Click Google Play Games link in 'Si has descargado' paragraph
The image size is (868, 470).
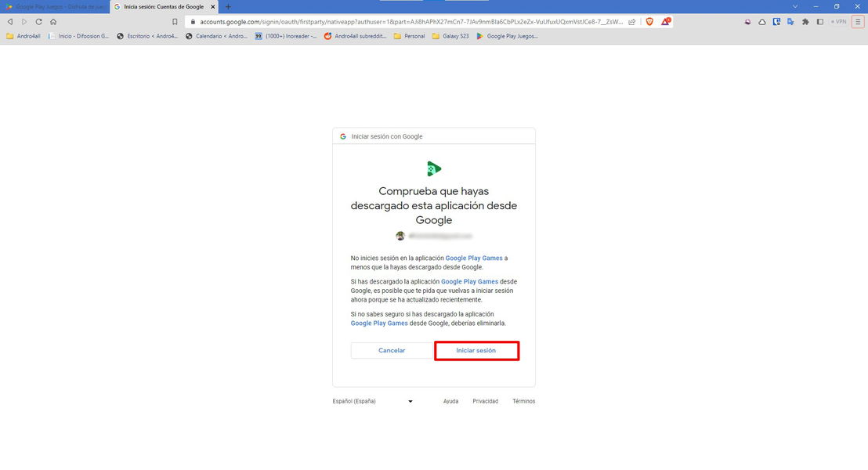pos(469,282)
